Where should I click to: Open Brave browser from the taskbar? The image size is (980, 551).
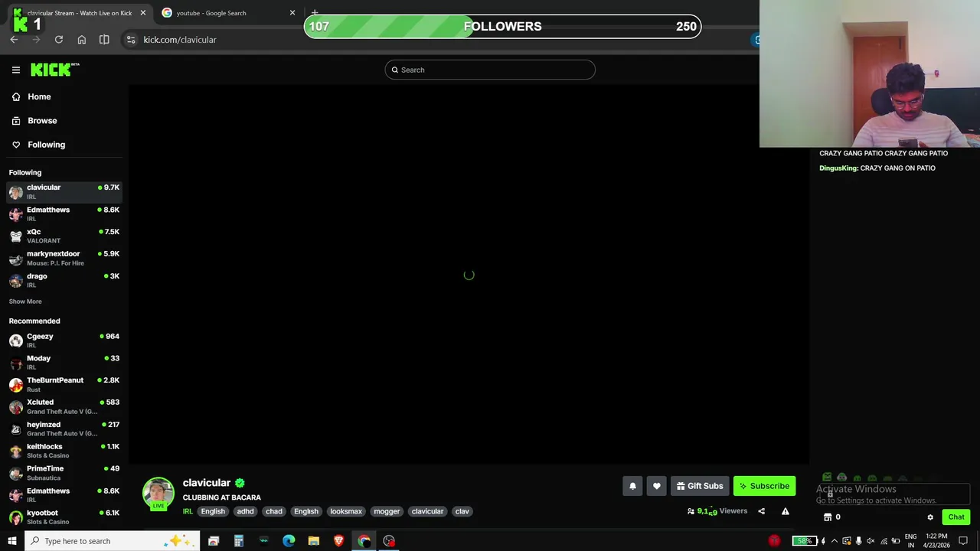click(339, 541)
